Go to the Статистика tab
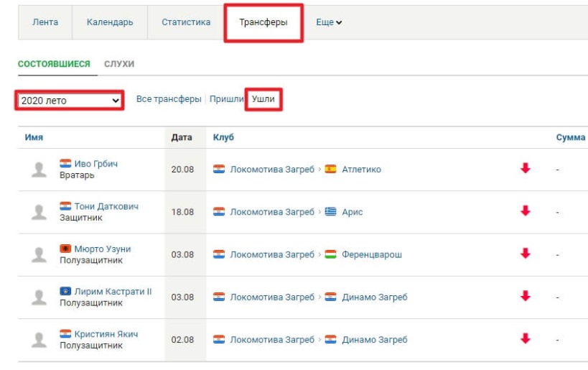Viewport: 588px width, 370px height. (186, 22)
